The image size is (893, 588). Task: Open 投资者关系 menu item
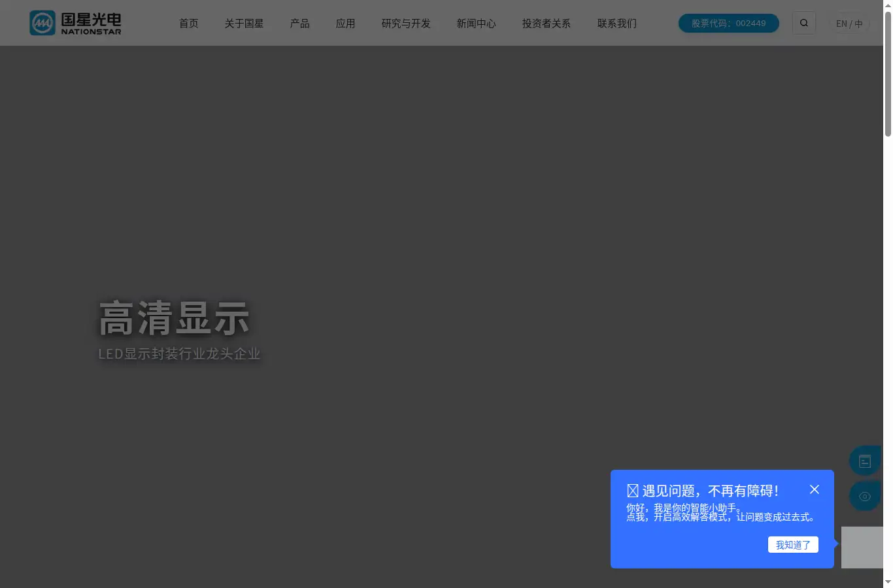tap(546, 24)
